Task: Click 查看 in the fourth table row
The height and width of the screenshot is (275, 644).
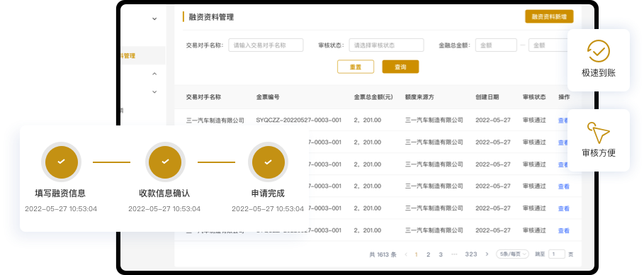Action: 563,186
